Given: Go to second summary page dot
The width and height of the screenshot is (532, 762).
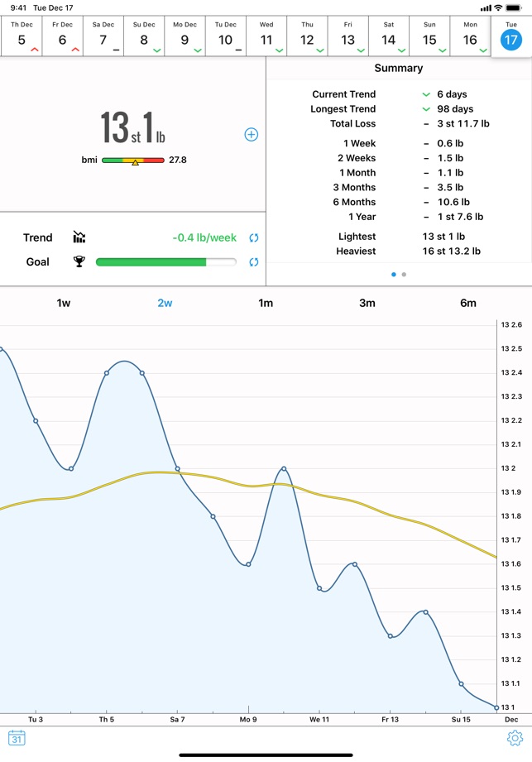Looking at the screenshot, I should [x=405, y=275].
